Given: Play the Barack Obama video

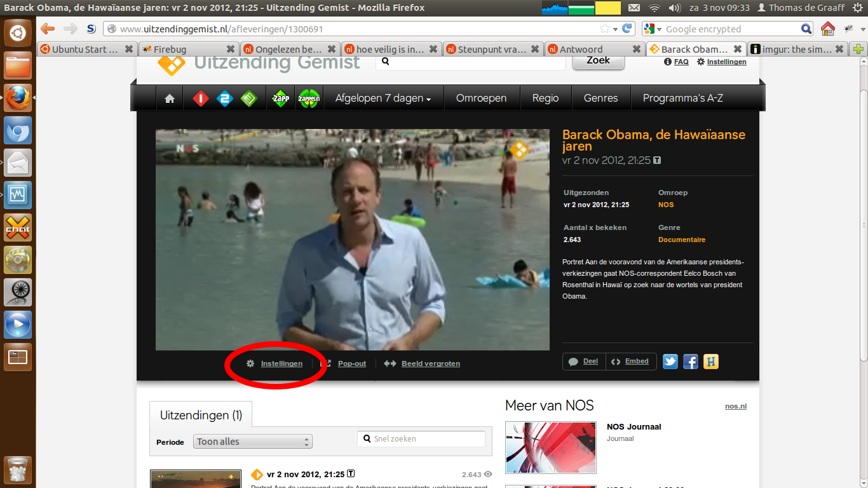Looking at the screenshot, I should tap(353, 240).
